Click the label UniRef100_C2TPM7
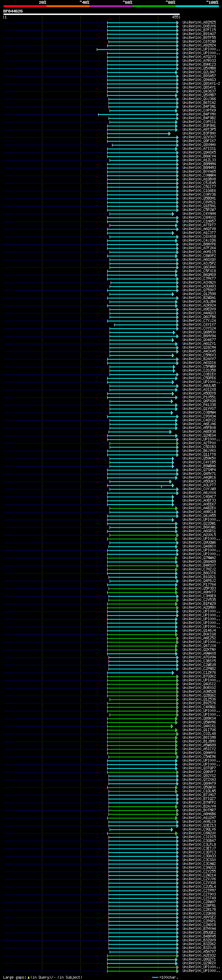222x980 pixels. tap(199, 890)
